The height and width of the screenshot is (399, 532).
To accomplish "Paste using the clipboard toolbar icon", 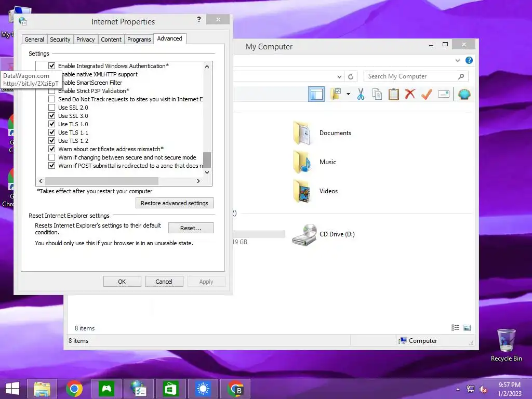I will [394, 94].
